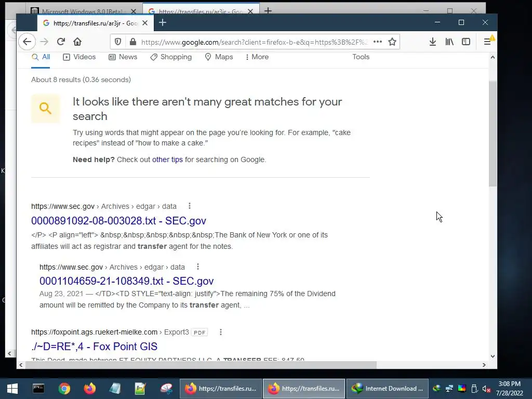
Task: Open the Firefox hamburger menu
Action: (x=487, y=42)
